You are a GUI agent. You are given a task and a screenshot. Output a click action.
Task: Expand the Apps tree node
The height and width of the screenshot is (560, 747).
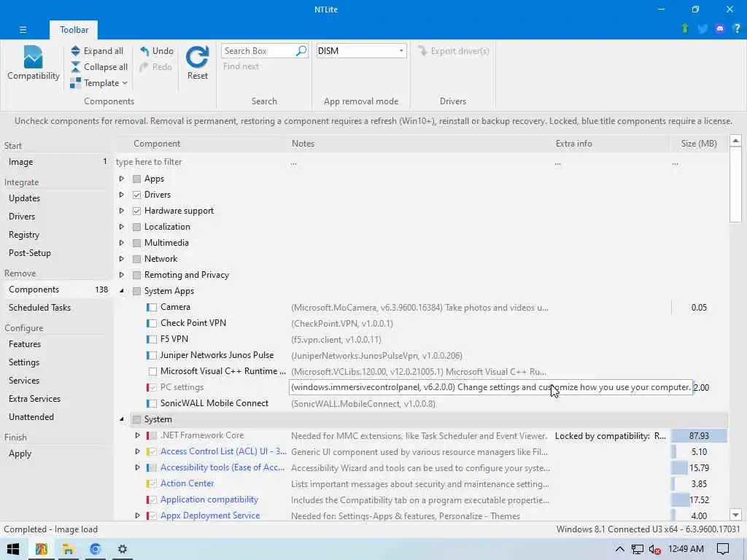click(122, 179)
